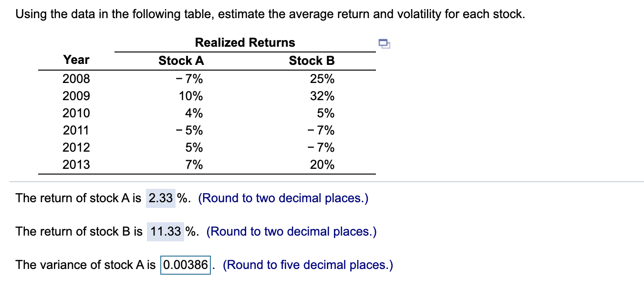Select the Stock A column header
The width and height of the screenshot is (644, 289).
[x=181, y=61]
